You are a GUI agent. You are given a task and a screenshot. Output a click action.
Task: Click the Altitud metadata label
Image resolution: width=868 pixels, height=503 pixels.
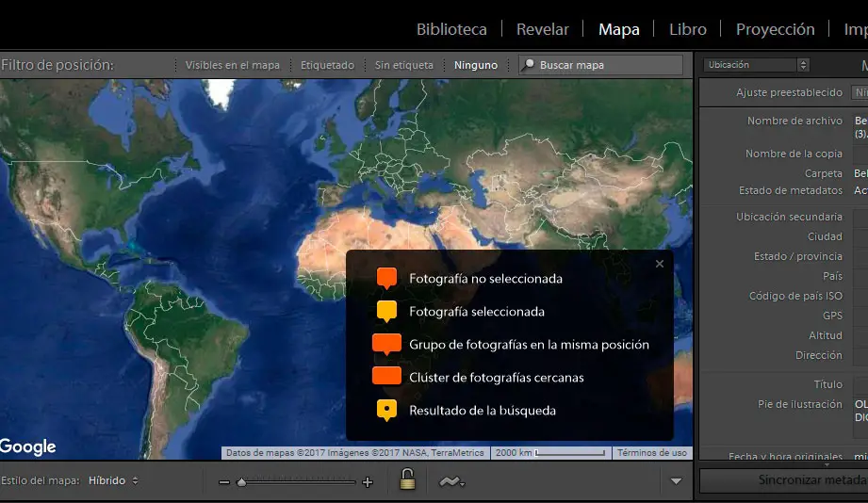(826, 335)
